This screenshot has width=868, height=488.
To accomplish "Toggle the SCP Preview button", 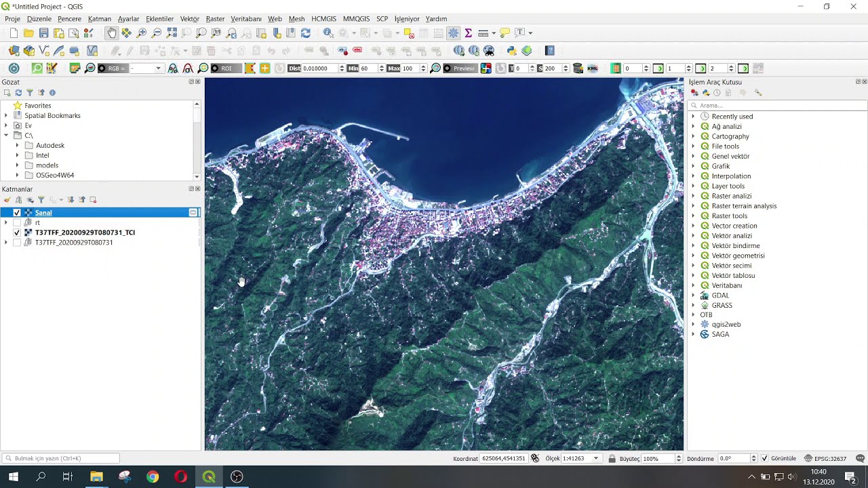I will [460, 68].
